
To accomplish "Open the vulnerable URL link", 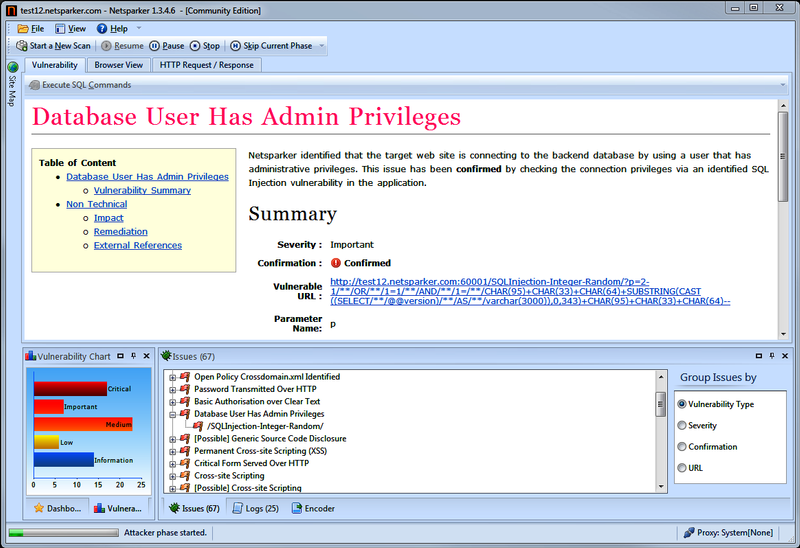I will click(530, 291).
